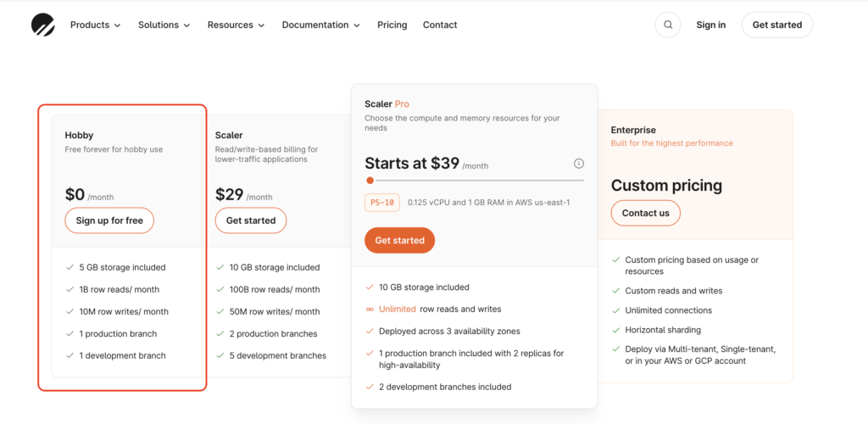Viewport: 868px width, 424px height.
Task: Go to the Pricing page
Action: tap(392, 25)
